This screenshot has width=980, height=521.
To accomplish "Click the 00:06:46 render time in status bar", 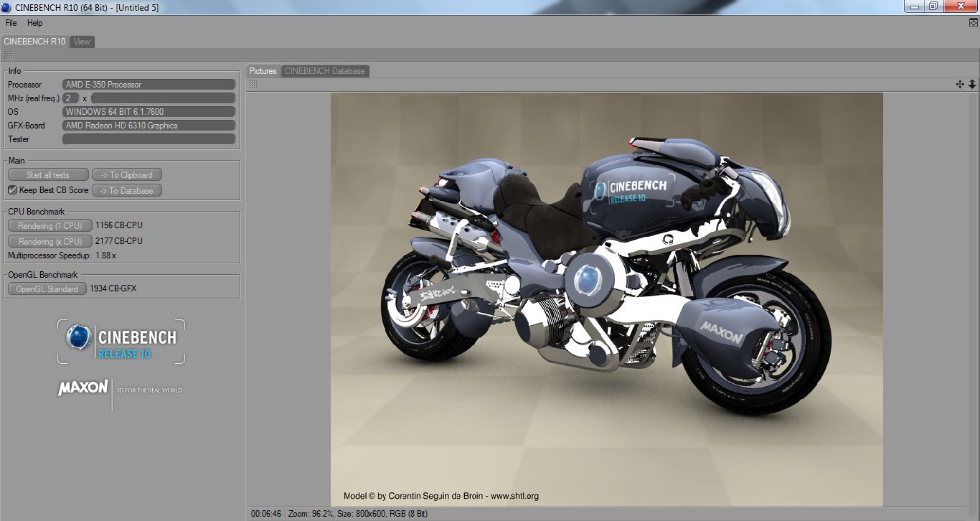I will coord(266,514).
